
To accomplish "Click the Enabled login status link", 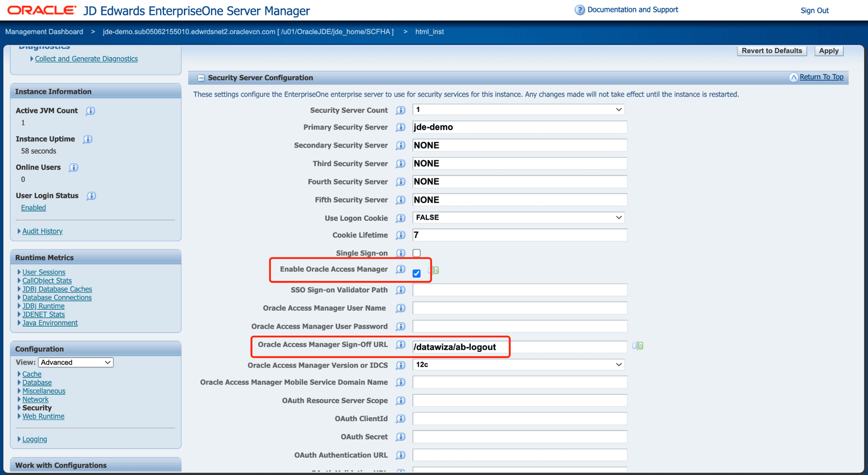I will pos(34,208).
